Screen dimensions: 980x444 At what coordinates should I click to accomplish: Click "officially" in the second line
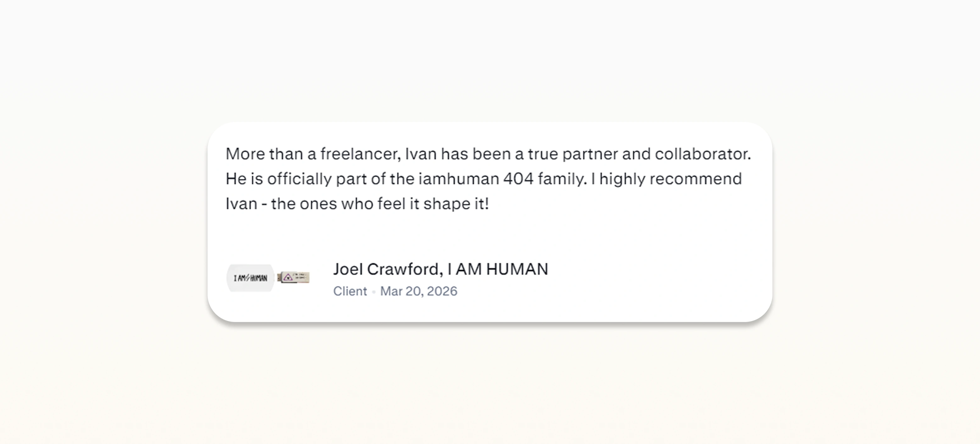pyautogui.click(x=299, y=179)
